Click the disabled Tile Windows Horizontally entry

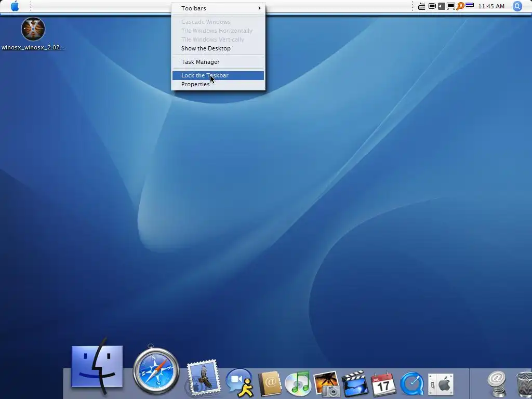[218, 31]
